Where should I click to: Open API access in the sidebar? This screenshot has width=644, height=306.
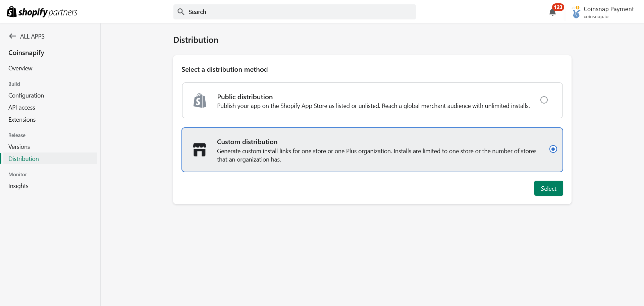click(x=22, y=108)
